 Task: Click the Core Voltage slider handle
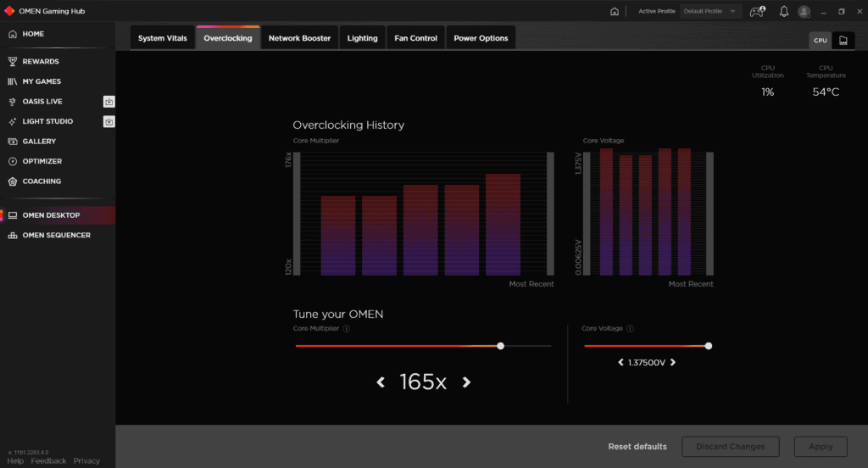708,346
